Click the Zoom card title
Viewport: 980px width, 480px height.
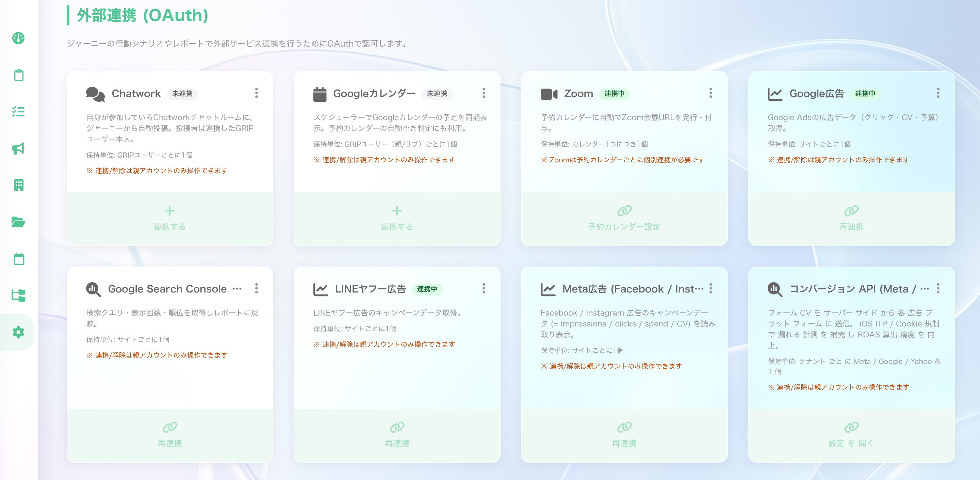(578, 94)
